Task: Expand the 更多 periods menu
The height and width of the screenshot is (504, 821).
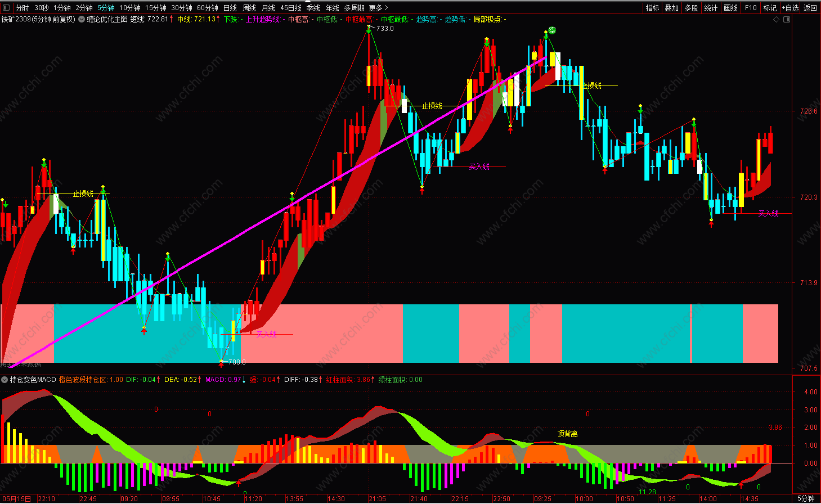Action: (378, 8)
